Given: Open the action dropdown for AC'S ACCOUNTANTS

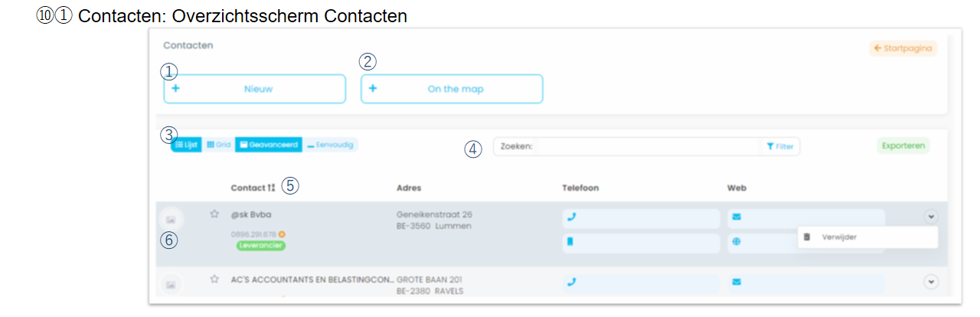Looking at the screenshot, I should [x=930, y=282].
